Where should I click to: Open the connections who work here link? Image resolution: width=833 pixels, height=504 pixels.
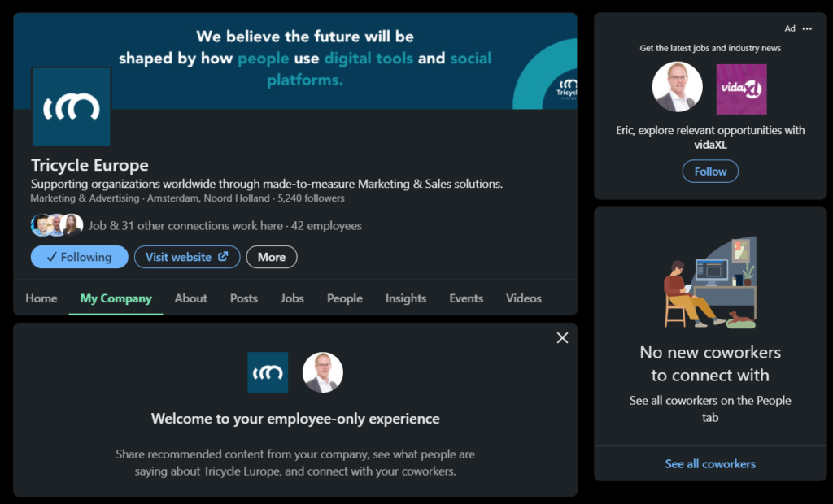click(x=185, y=226)
